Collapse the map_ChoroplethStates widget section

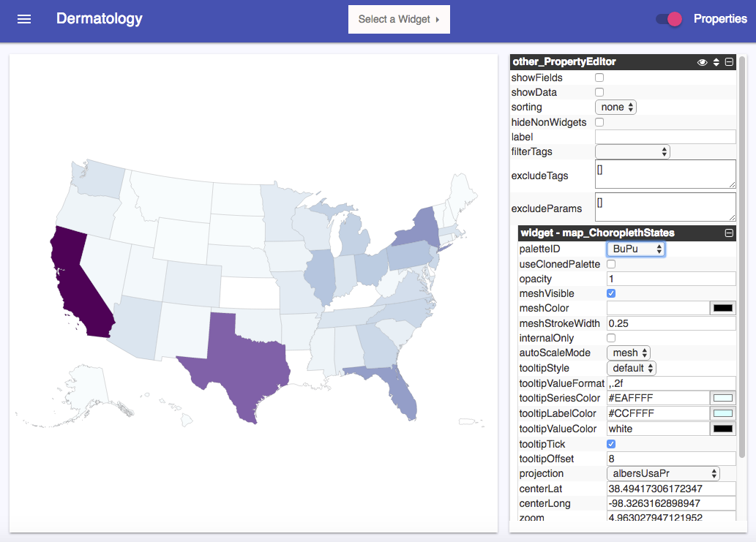[729, 233]
